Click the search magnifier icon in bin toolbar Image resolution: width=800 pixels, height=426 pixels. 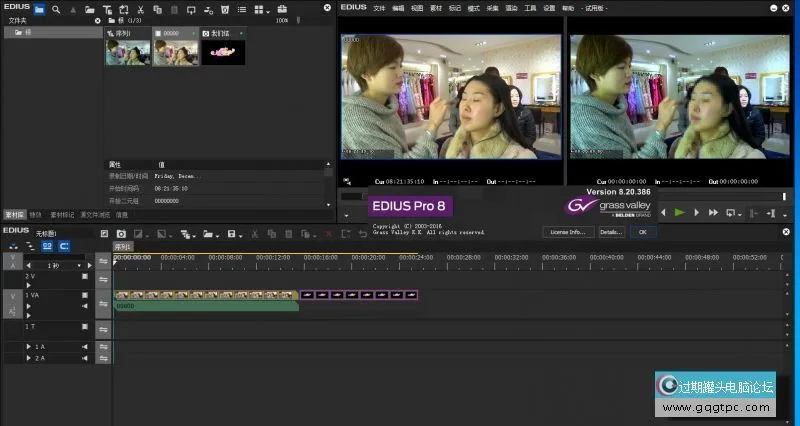click(56, 9)
